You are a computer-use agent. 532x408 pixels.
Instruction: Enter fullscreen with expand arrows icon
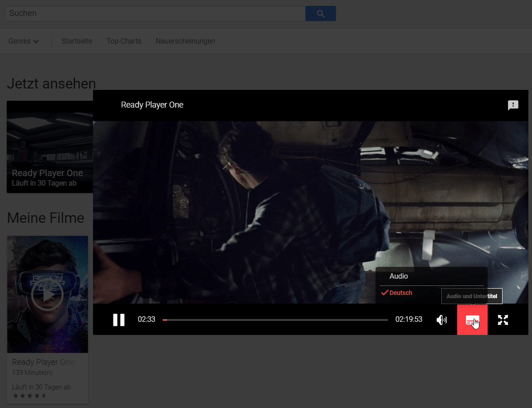503,320
